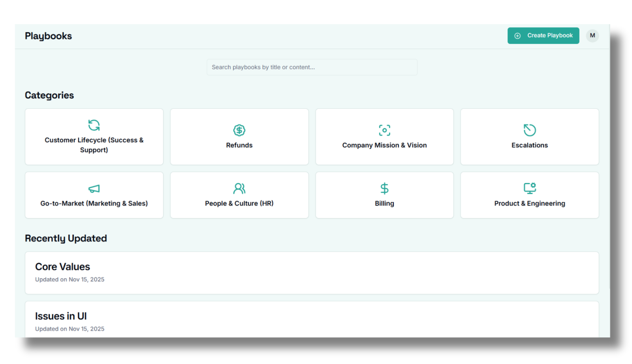Viewport: 632px width, 364px height.
Task: Select the Go-to-Market megaphone icon
Action: click(x=94, y=188)
